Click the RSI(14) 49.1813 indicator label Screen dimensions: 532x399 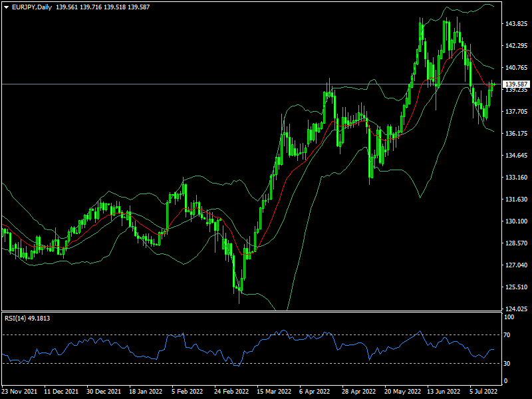coord(27,319)
